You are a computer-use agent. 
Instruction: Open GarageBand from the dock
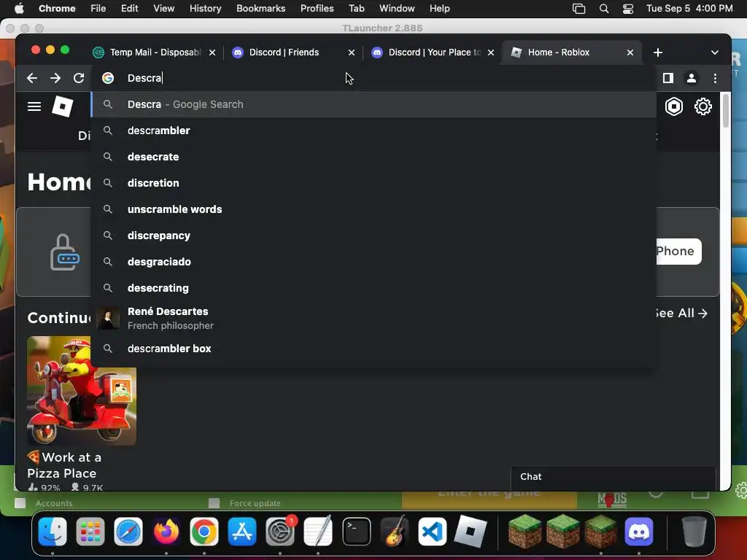click(x=395, y=532)
